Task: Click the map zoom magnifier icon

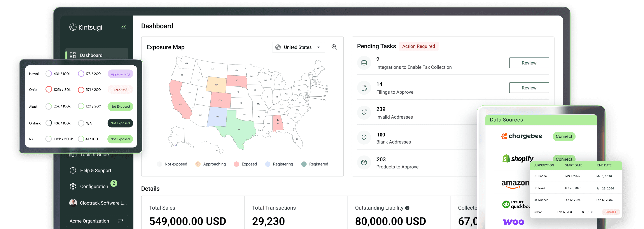Action: coord(334,47)
